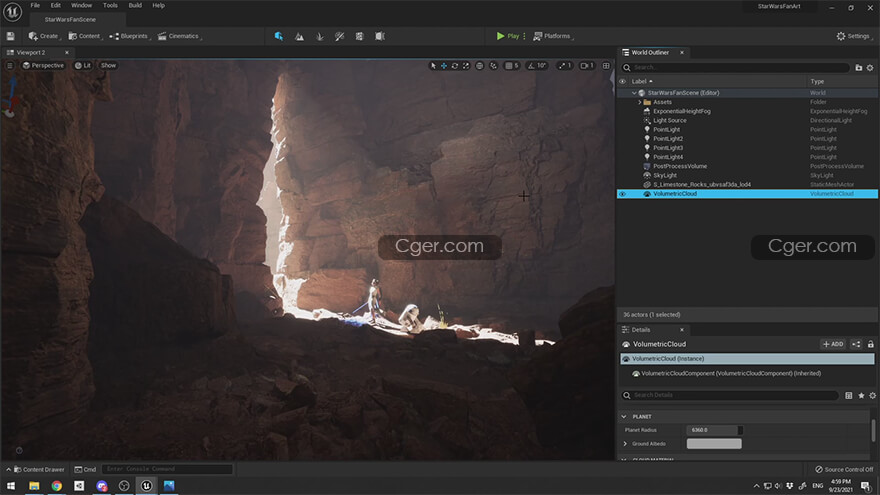880x495 pixels.
Task: Switch to Mesh Paint mode icon
Action: (x=340, y=36)
